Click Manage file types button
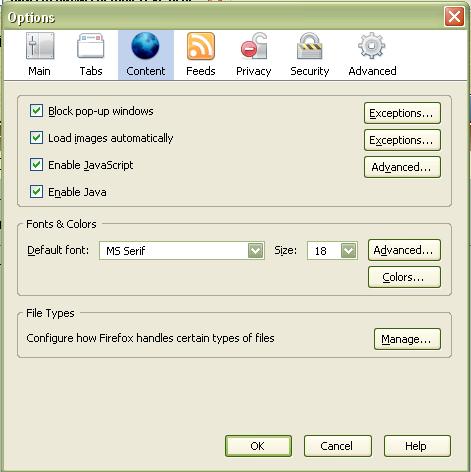The width and height of the screenshot is (471, 472). (407, 339)
